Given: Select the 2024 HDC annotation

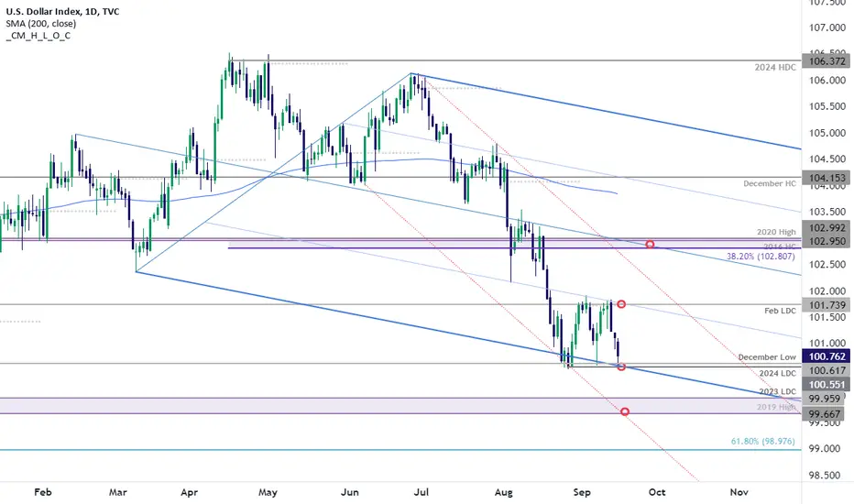Looking at the screenshot, I should click(x=775, y=68).
